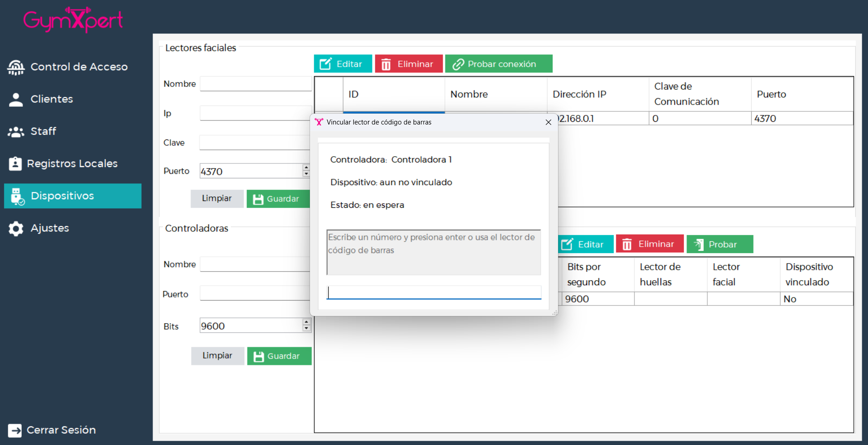Focus the barcode number input field
868x445 pixels.
pyautogui.click(x=434, y=292)
